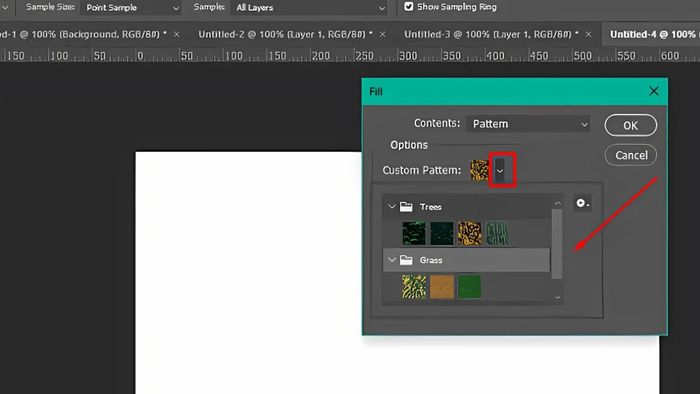Click the current Custom Pattern preview thumbnail
This screenshot has height=394, width=700.
[479, 170]
